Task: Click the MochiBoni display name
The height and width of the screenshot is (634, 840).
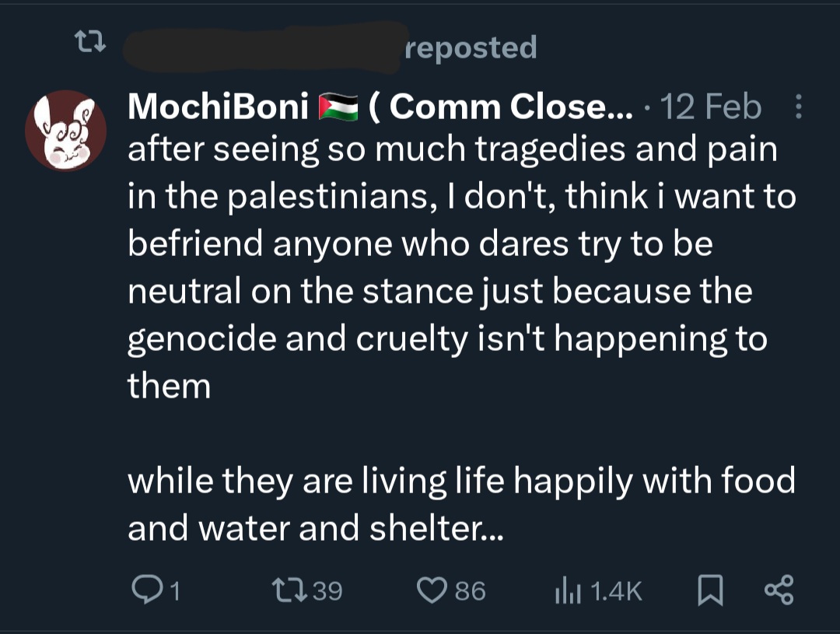Action: [x=219, y=107]
